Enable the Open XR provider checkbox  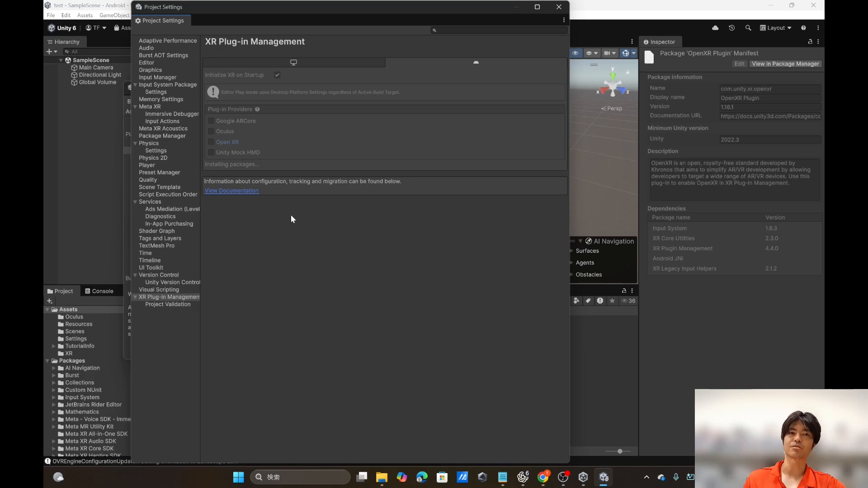[211, 142]
